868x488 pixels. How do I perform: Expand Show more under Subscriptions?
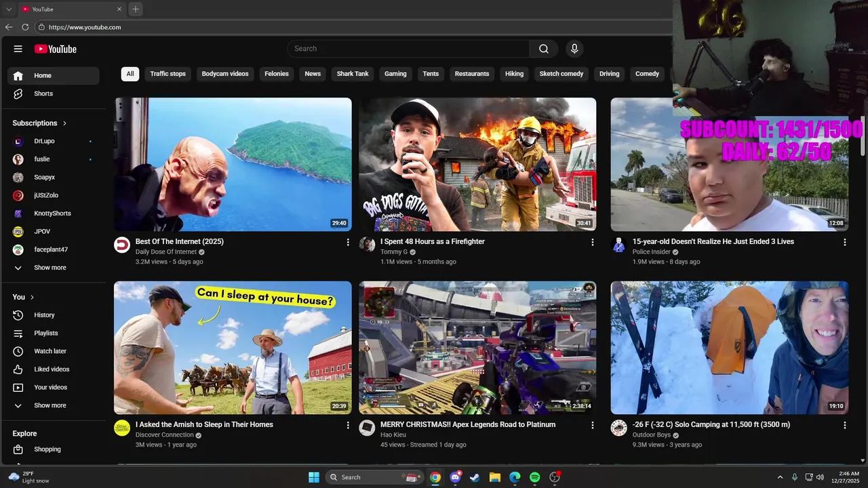click(x=53, y=268)
